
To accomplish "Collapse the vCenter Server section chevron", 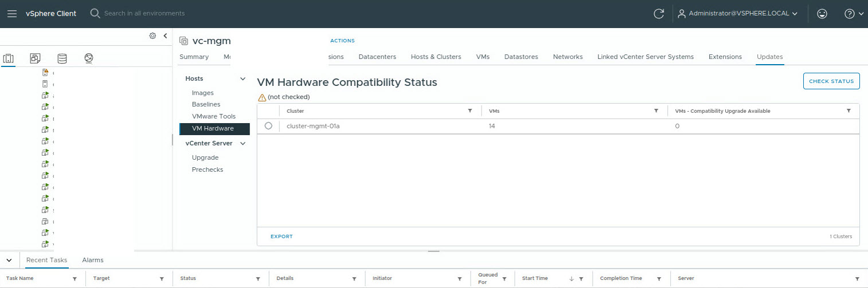I will (x=243, y=143).
